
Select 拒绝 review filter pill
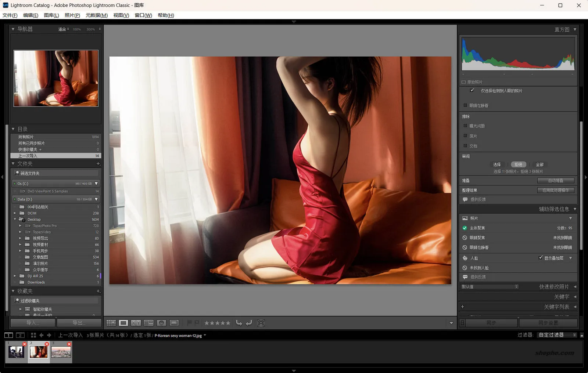pos(518,164)
